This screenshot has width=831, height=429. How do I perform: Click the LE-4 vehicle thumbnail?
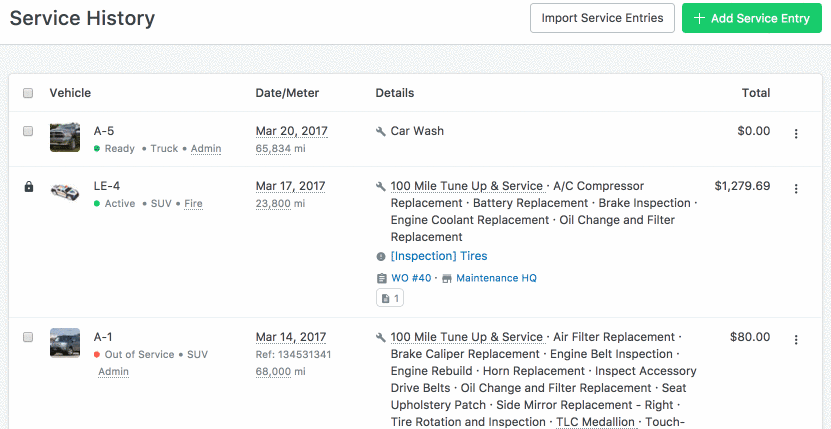(65, 191)
